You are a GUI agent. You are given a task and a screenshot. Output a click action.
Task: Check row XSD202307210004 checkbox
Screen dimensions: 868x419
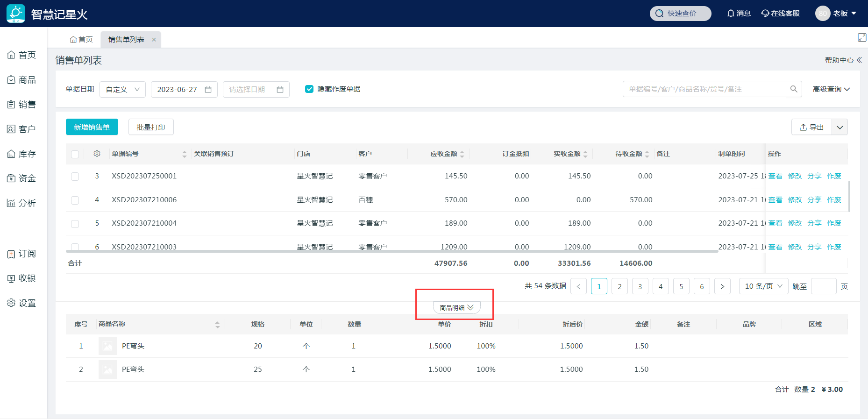75,224
